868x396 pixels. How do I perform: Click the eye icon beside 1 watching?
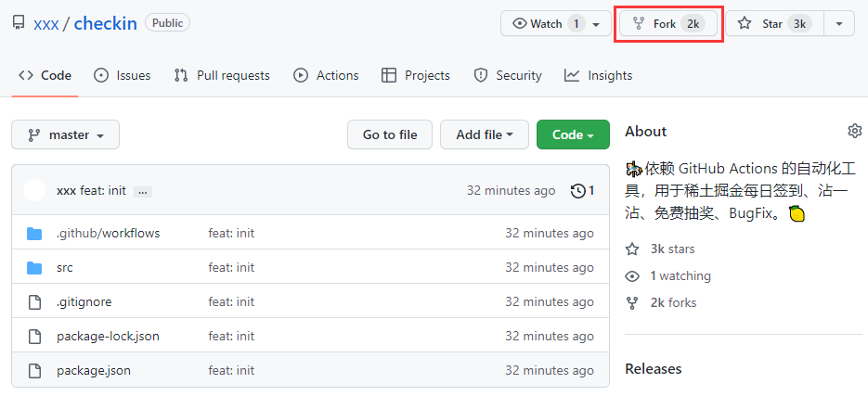[632, 276]
